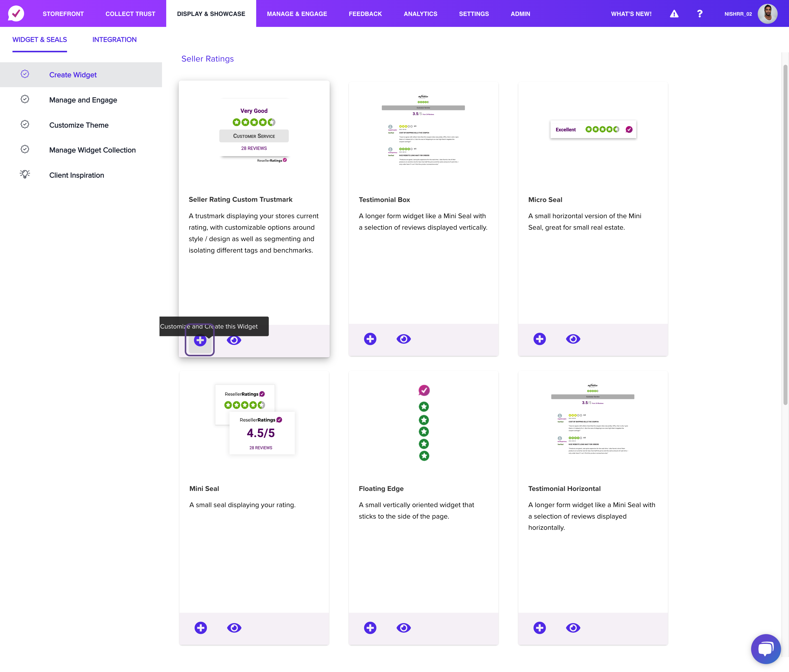Switch to the Integration tab
Image resolution: width=789 pixels, height=672 pixels.
pos(114,40)
